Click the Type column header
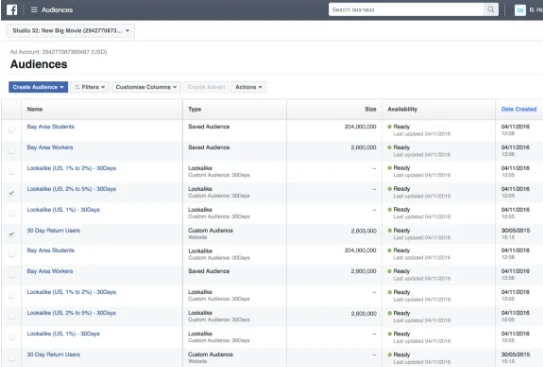Screen dimensions: 543x367 pyautogui.click(x=195, y=109)
